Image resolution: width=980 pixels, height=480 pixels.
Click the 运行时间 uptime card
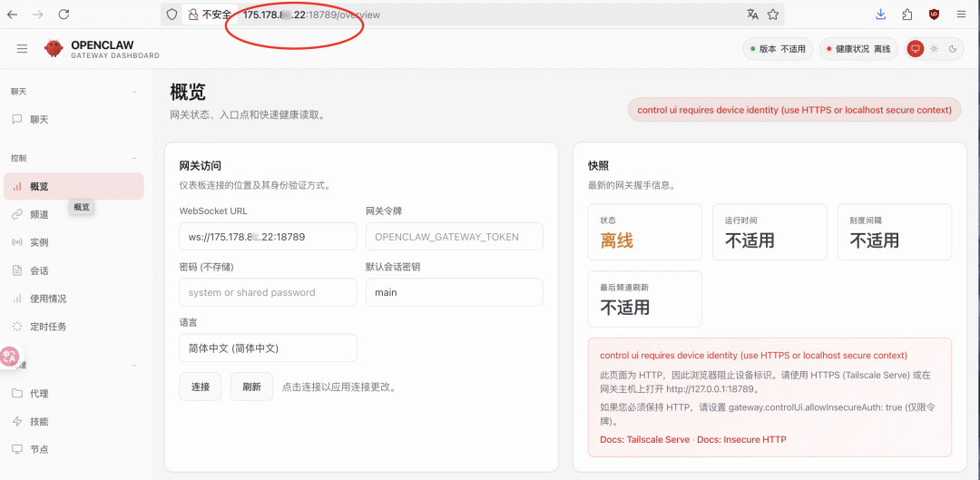(769, 232)
